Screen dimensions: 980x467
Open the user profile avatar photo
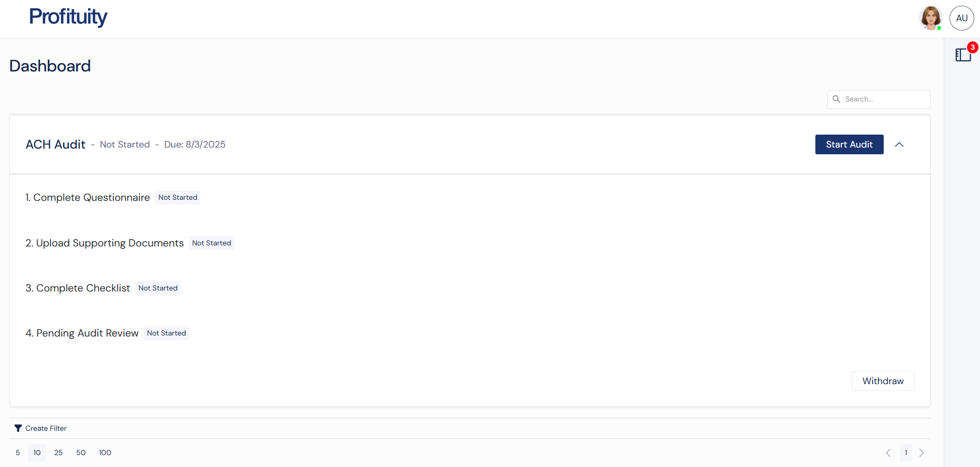pyautogui.click(x=930, y=17)
